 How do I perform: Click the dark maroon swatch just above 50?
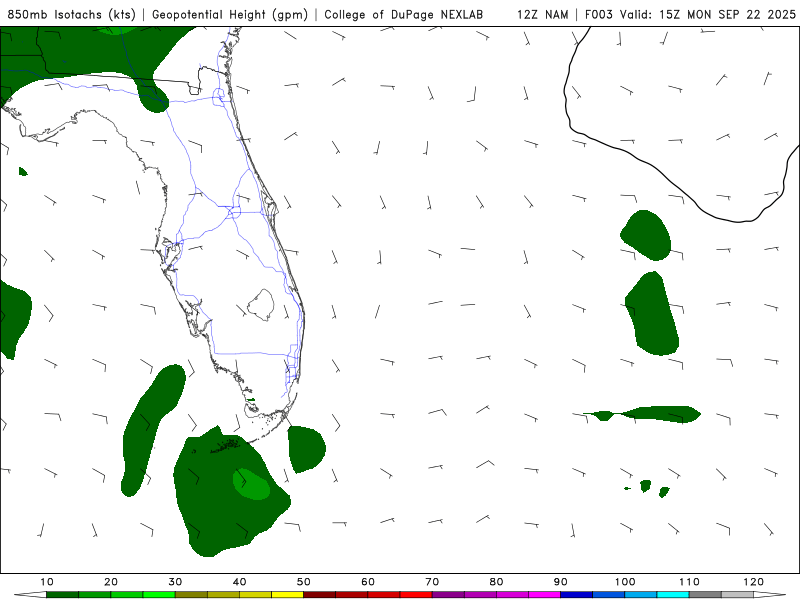[x=319, y=595]
